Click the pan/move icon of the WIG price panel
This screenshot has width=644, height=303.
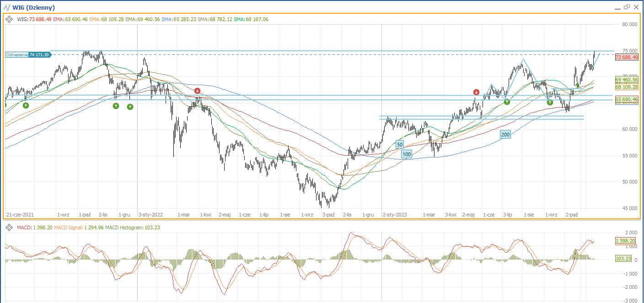pyautogui.click(x=9, y=19)
